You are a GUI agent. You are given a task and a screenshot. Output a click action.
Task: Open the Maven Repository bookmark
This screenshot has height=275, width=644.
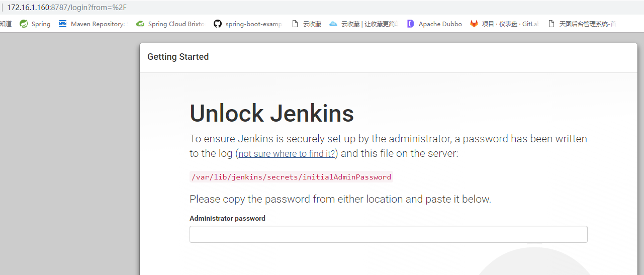(x=94, y=24)
